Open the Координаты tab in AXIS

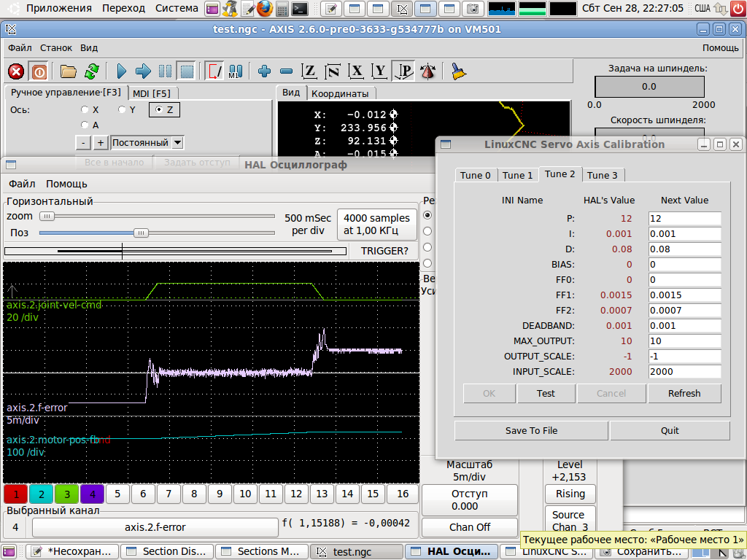click(340, 94)
